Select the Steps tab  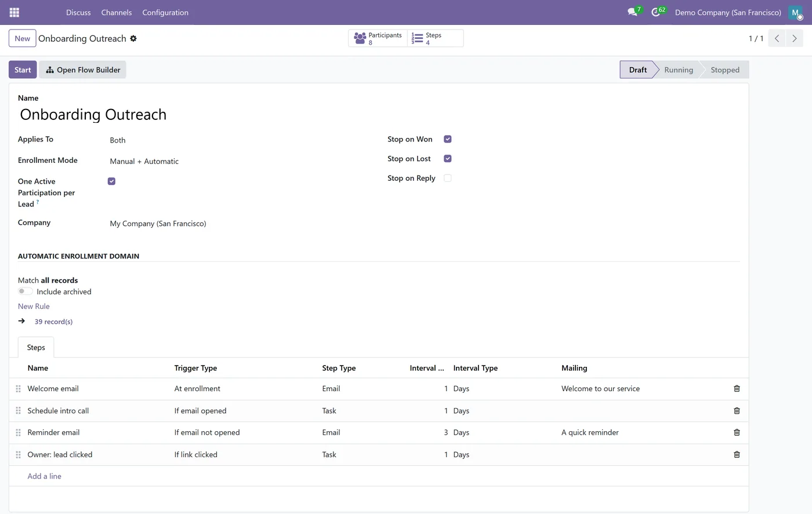point(36,347)
